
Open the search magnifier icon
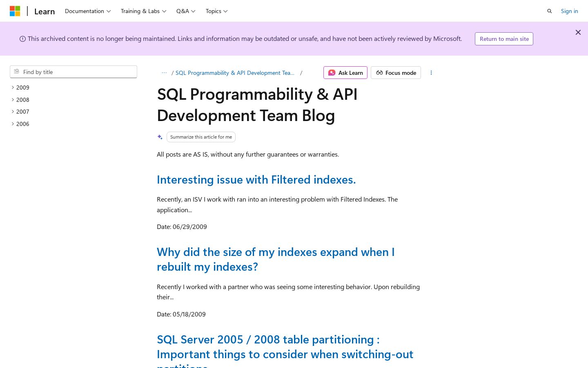tap(549, 11)
